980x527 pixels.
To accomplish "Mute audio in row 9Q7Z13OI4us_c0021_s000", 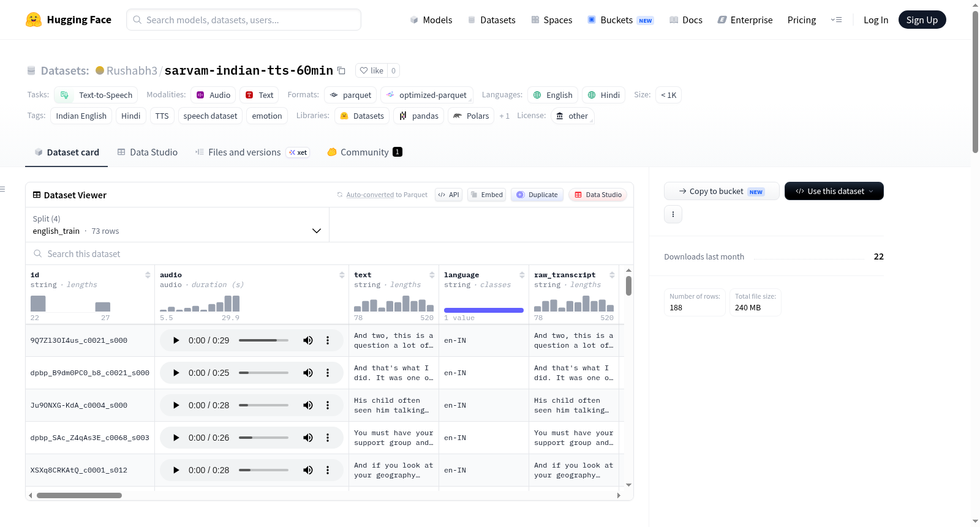I will [308, 340].
